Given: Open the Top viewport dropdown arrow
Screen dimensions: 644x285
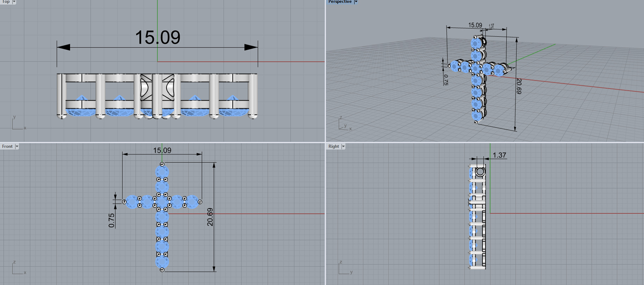Looking at the screenshot, I should pos(14,2).
